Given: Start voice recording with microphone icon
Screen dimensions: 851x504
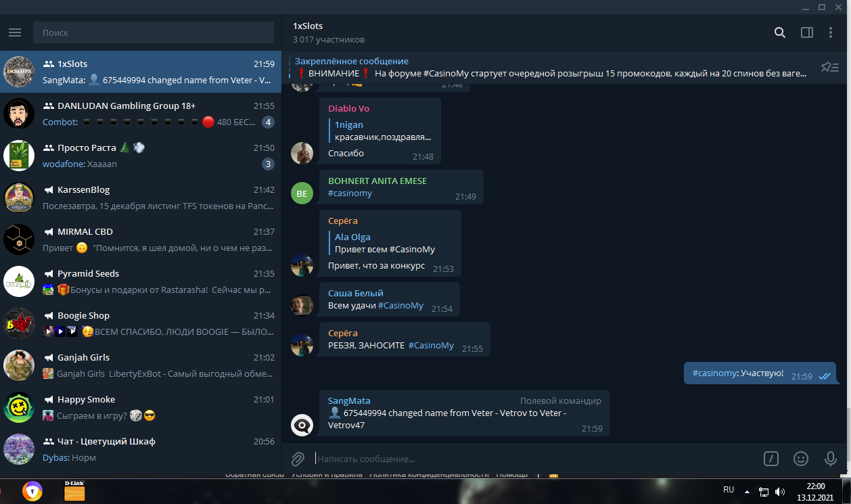Looking at the screenshot, I should coord(831,459).
